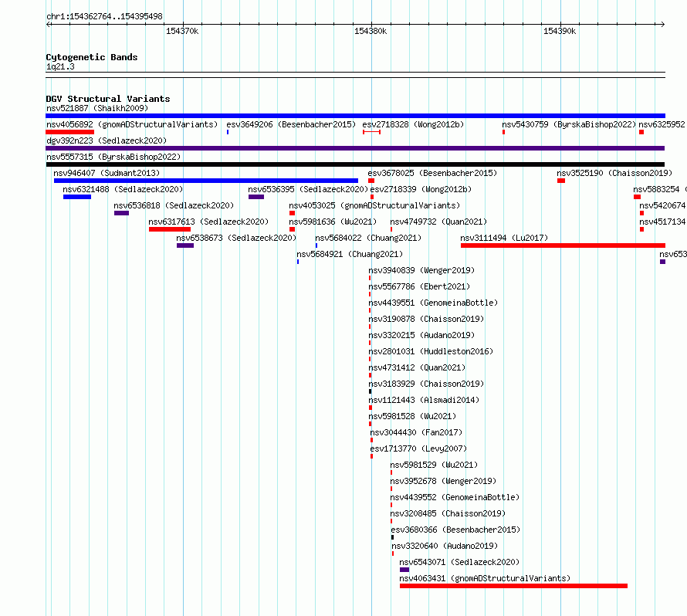Select the blue nsv946407 variant bar
This screenshot has width=687, height=616.
tap(206, 181)
